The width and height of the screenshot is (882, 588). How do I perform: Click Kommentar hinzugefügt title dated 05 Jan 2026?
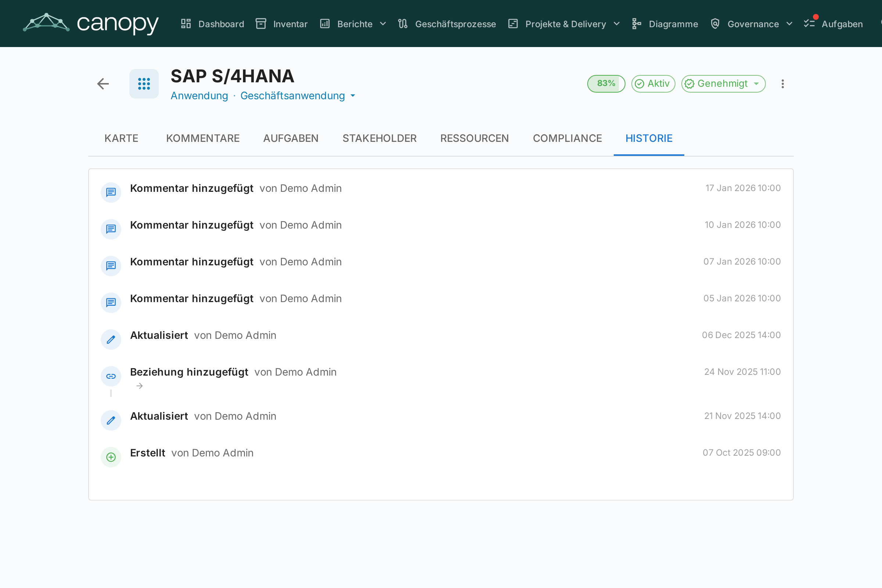[x=191, y=298]
